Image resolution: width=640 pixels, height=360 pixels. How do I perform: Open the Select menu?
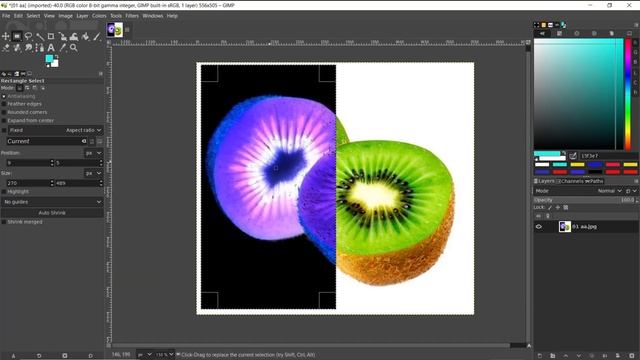(33, 16)
